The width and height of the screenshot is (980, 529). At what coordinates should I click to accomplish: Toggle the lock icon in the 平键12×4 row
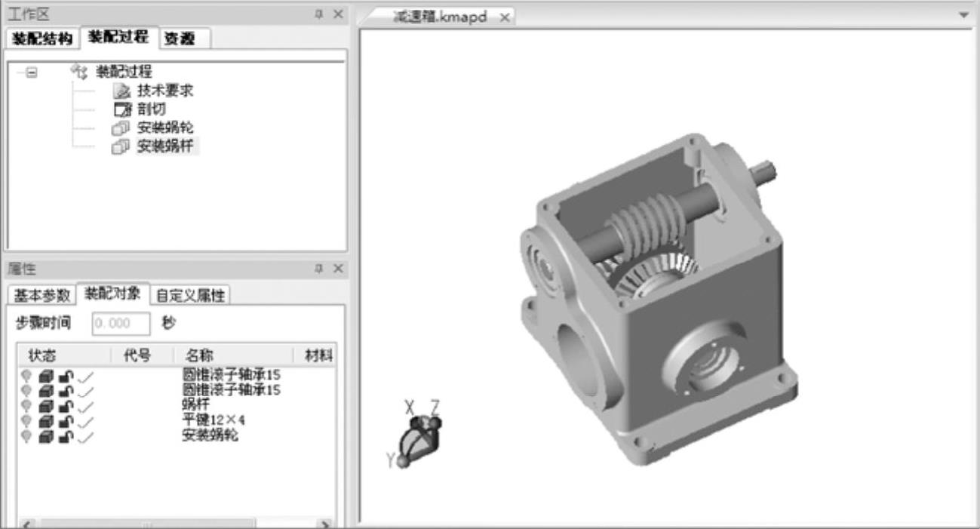[66, 420]
